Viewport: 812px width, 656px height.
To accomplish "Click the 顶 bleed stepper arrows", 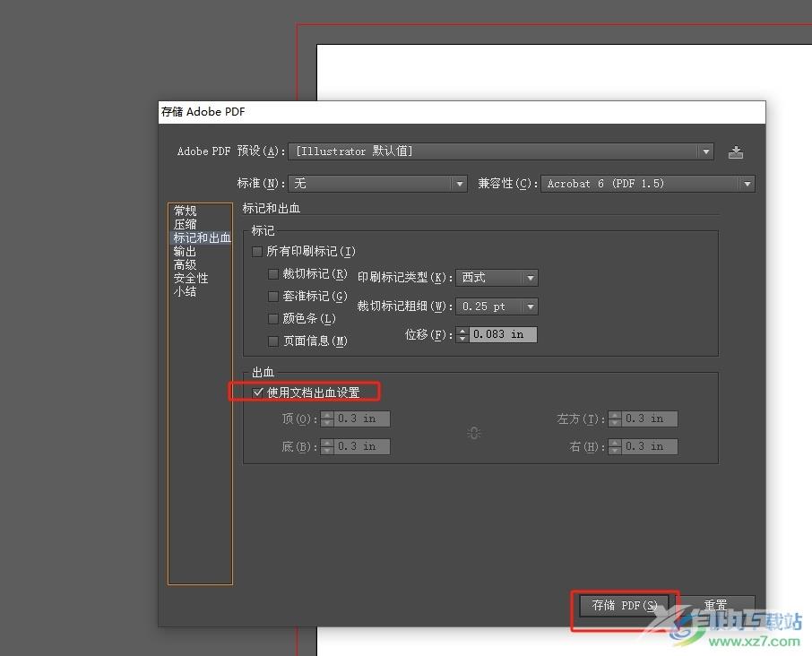I will pyautogui.click(x=327, y=419).
